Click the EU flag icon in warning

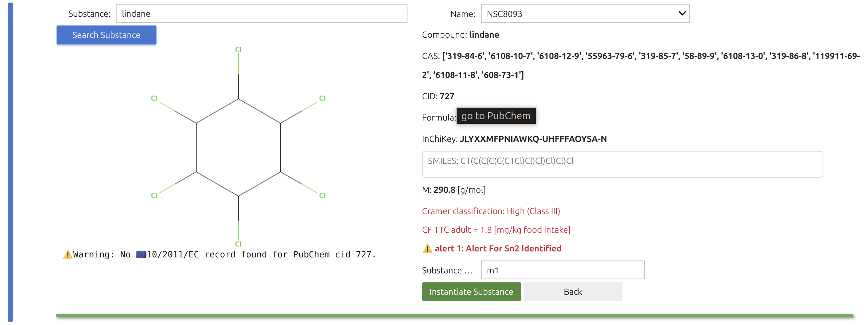pyautogui.click(x=141, y=254)
